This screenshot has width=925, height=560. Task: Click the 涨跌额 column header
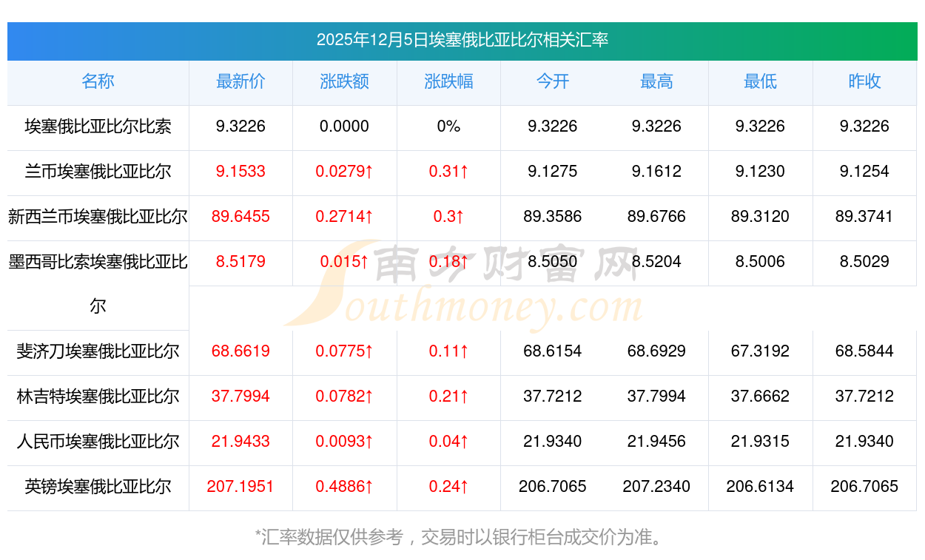tap(344, 82)
